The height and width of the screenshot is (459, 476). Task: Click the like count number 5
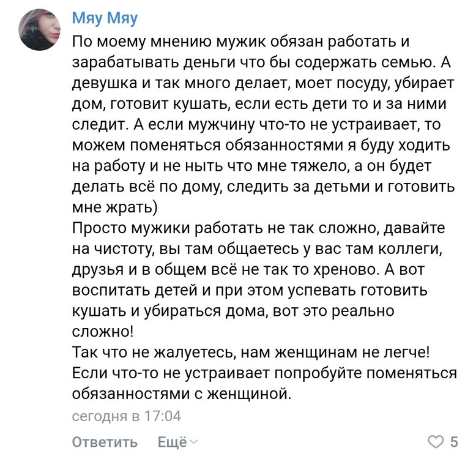coord(454,441)
